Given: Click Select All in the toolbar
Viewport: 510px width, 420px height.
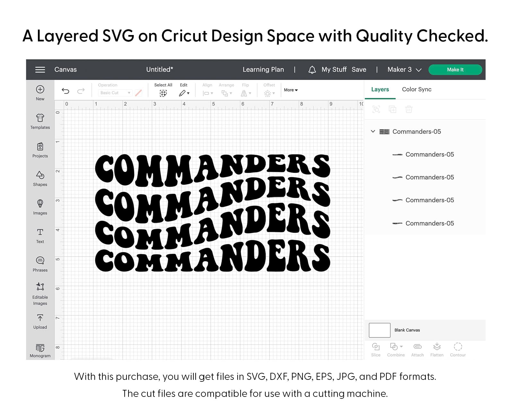Looking at the screenshot, I should point(163,93).
